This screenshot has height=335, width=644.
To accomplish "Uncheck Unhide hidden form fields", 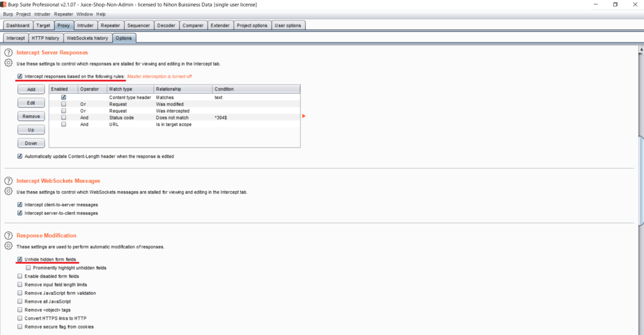I will click(x=20, y=259).
